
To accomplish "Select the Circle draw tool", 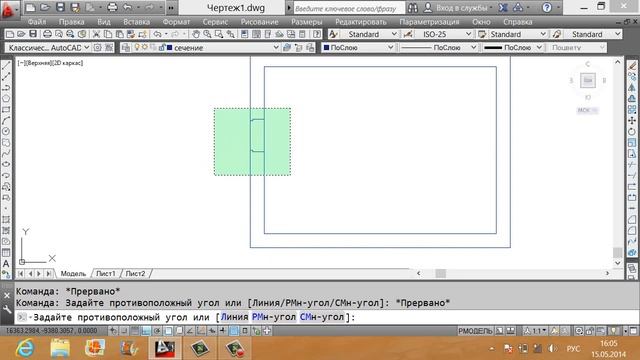I will 6,131.
